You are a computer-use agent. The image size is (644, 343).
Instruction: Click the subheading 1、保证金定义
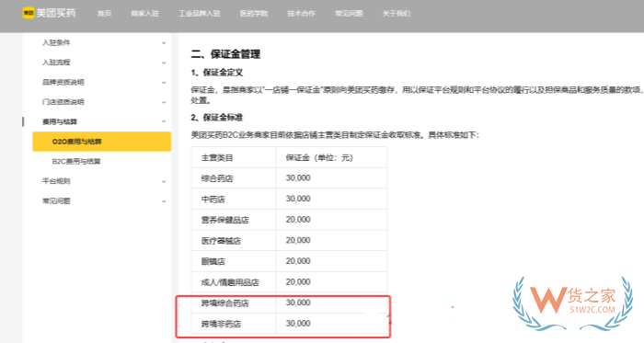216,73
